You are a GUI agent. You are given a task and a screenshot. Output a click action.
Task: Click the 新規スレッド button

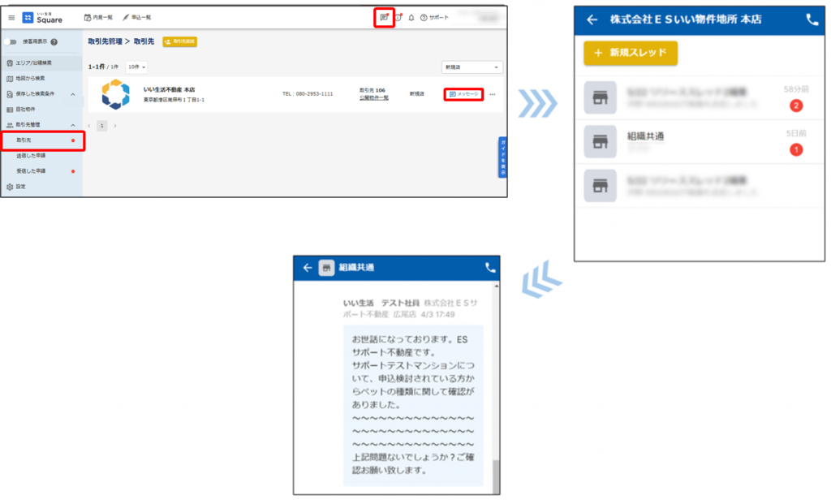(x=631, y=53)
